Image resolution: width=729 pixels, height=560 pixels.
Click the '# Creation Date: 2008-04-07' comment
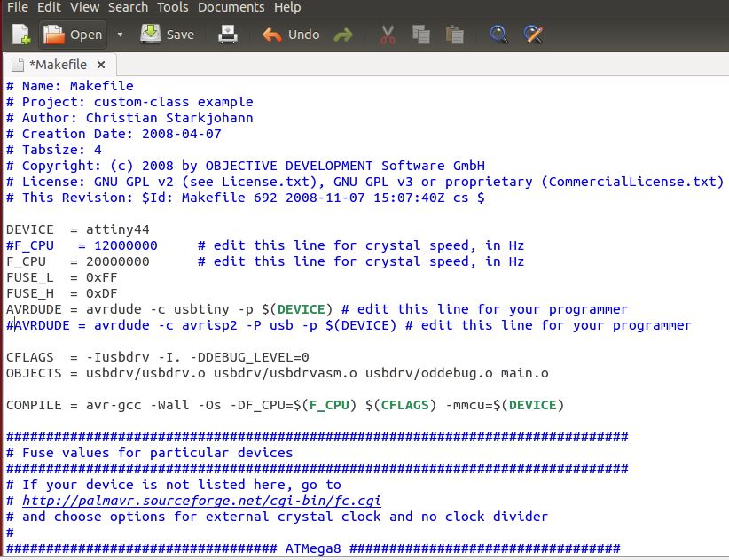114,134
